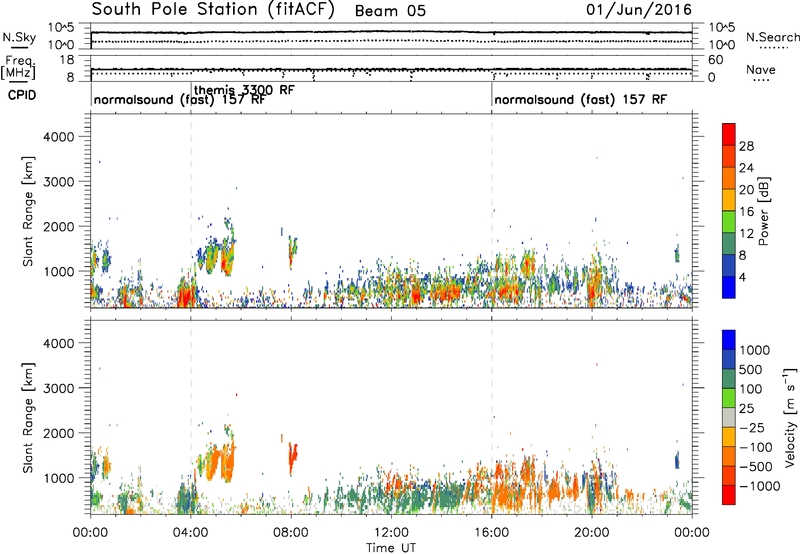Viewport: 800px width, 554px height.
Task: Click the date '01/Jun/2016'
Action: tap(639, 10)
